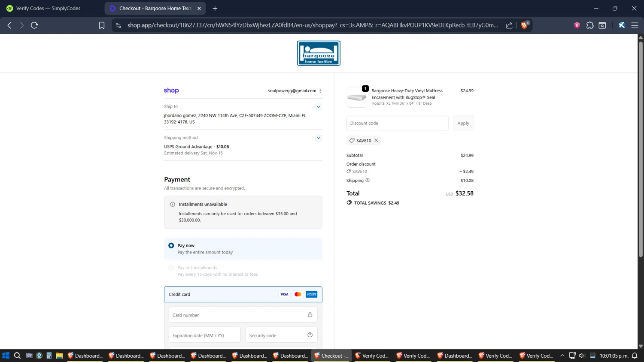Viewport: 644px width, 362px height.
Task: Click the address bar URL
Action: (313, 25)
